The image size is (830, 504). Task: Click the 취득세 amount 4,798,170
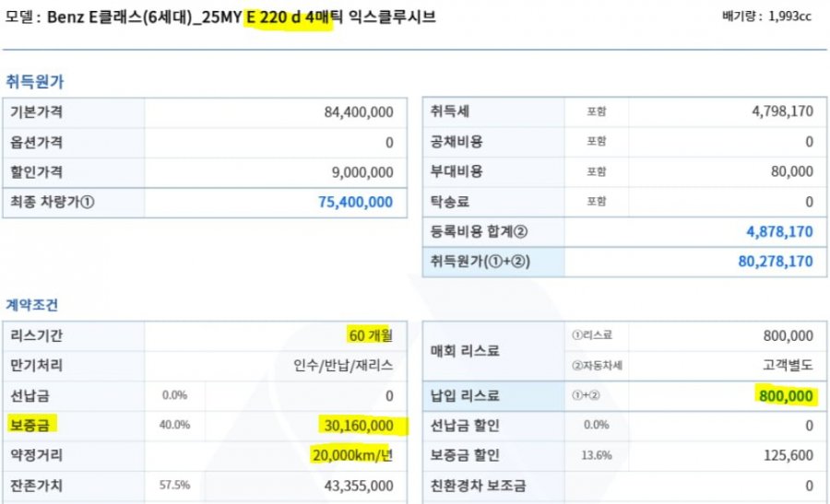pyautogui.click(x=782, y=111)
